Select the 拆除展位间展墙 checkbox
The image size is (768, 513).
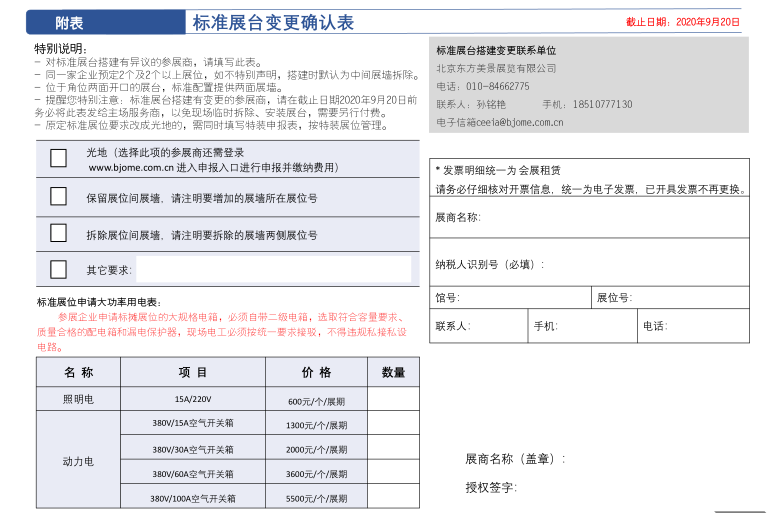59,234
